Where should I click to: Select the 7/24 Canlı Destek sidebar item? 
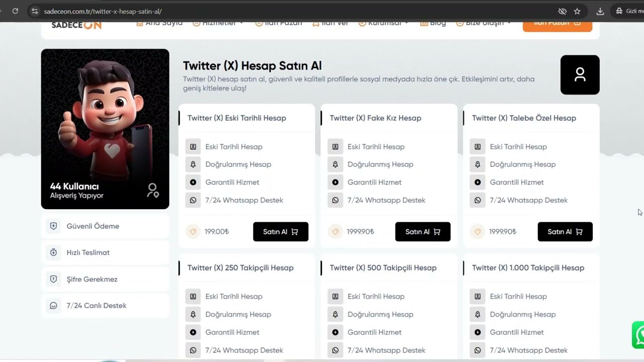(105, 306)
